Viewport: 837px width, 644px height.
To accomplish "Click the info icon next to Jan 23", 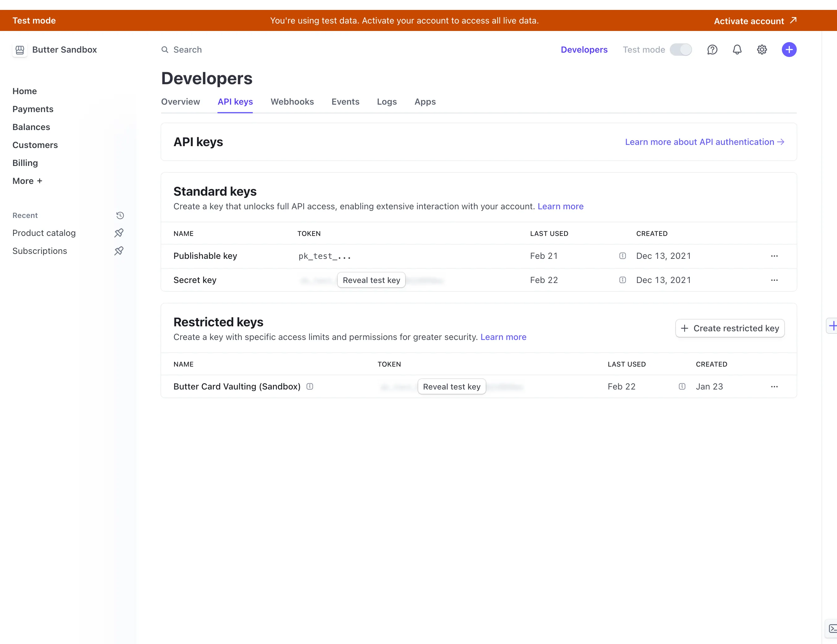I will point(682,386).
